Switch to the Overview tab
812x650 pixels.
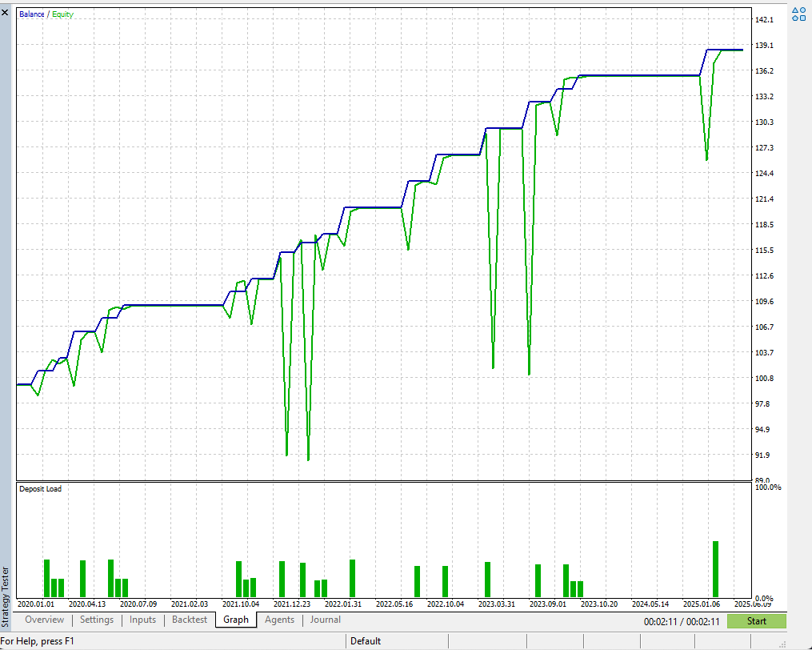44,620
